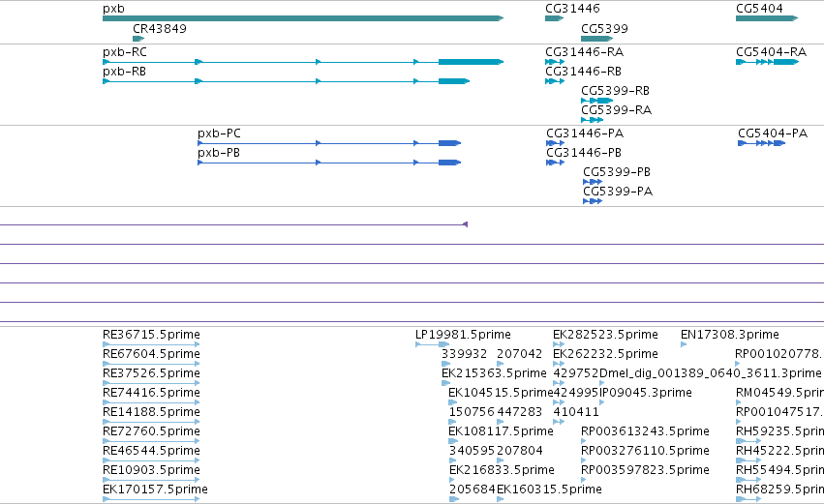
Task: Open EST RE14188.5prime
Action: pos(151,412)
